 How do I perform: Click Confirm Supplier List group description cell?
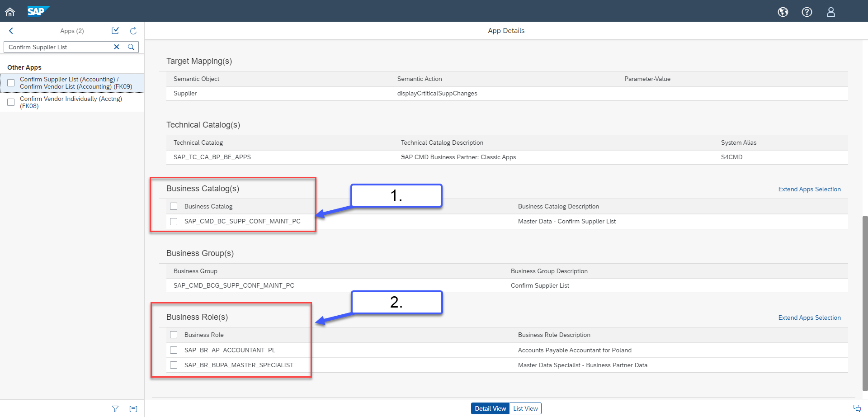point(540,285)
